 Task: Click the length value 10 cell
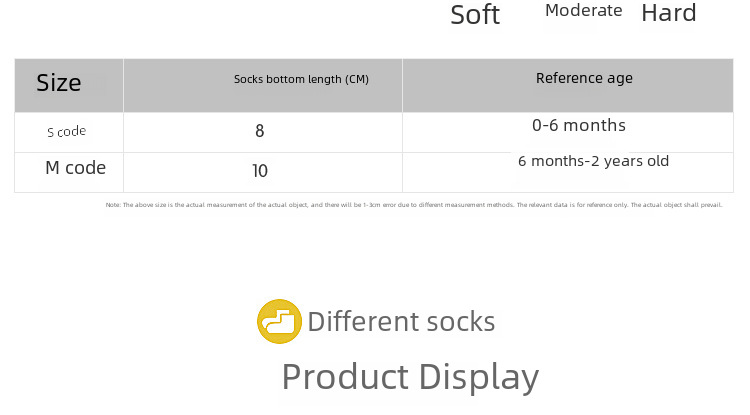coord(260,171)
